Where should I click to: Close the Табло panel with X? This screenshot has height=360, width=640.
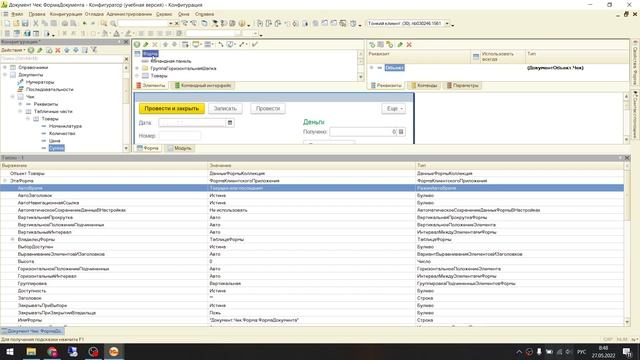[x=627, y=158]
